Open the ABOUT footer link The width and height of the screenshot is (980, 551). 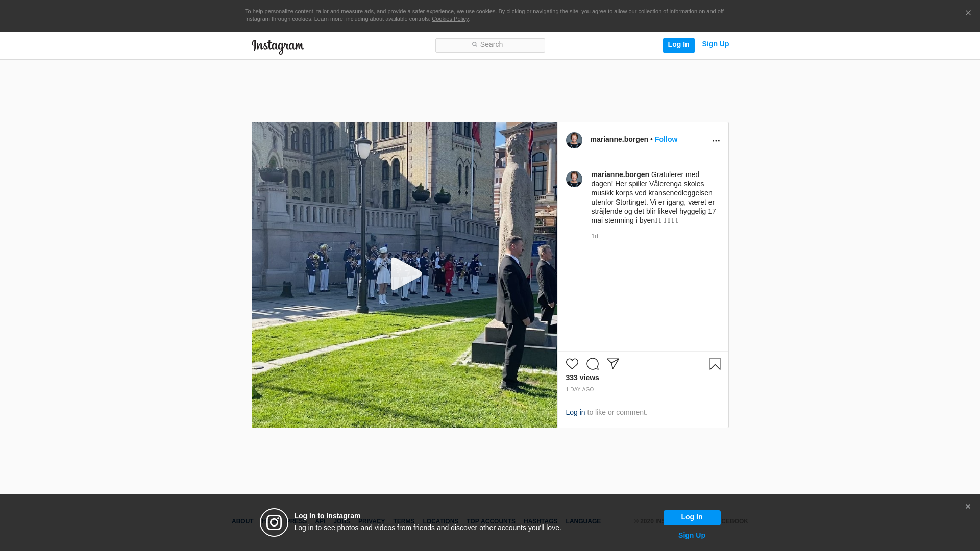pyautogui.click(x=242, y=521)
